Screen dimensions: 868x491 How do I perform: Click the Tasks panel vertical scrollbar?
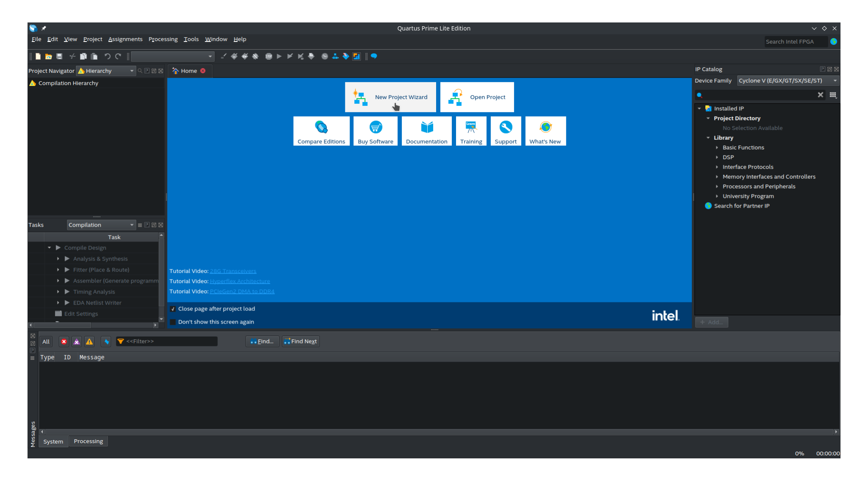(x=161, y=277)
